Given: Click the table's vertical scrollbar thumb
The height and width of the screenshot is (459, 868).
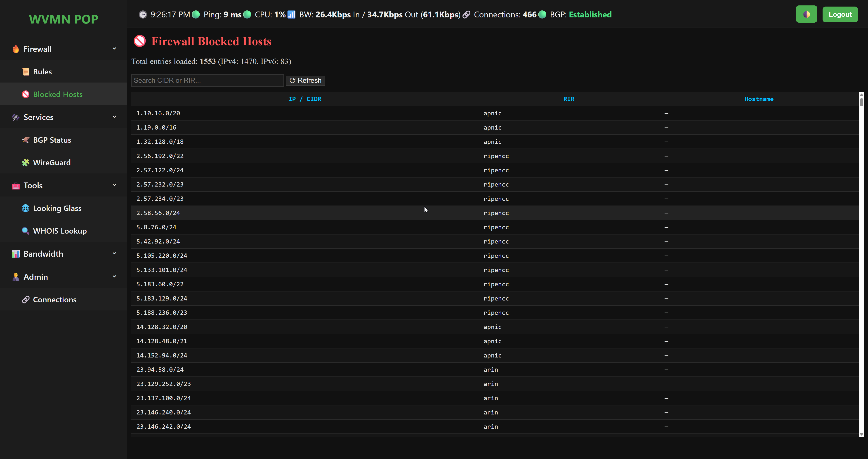Looking at the screenshot, I should [x=861, y=102].
